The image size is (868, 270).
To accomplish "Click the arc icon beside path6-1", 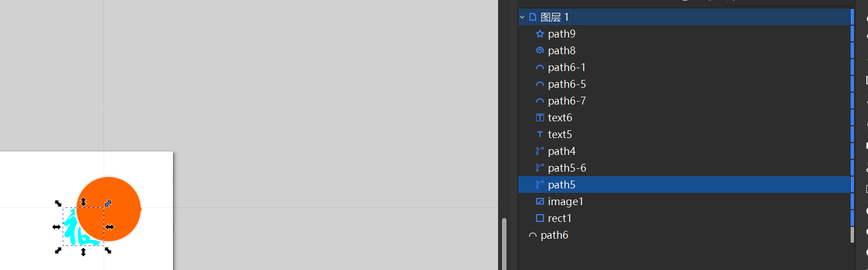I will click(539, 68).
